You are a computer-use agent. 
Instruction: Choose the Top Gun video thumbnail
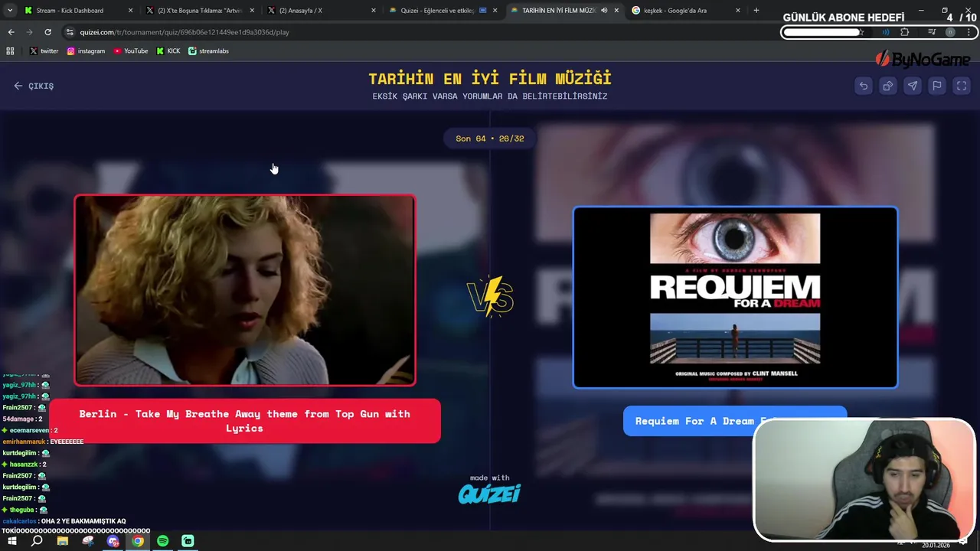click(245, 290)
